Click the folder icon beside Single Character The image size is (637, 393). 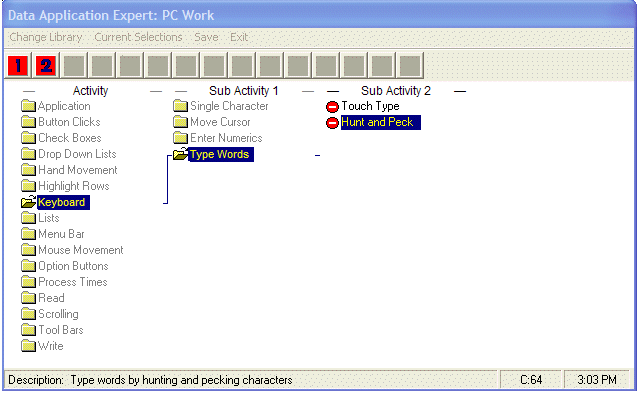[180, 106]
